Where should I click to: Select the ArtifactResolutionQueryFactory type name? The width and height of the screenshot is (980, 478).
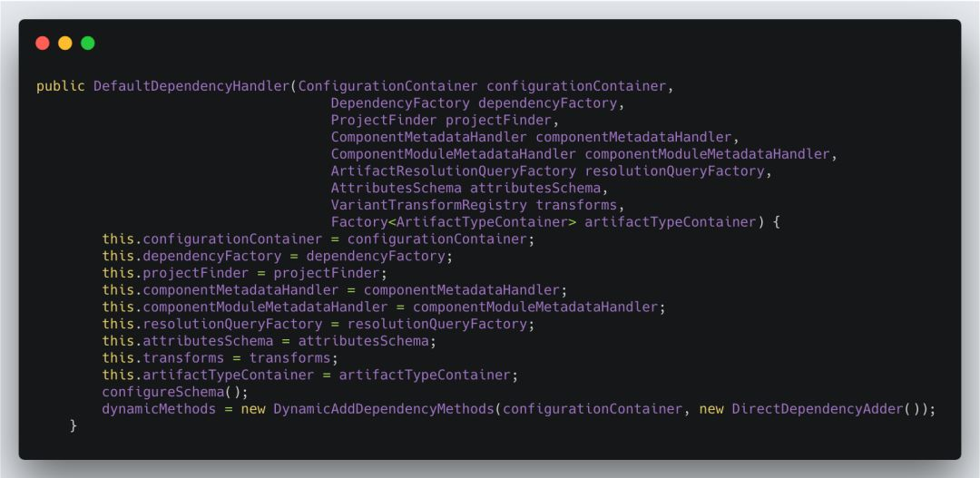pyautogui.click(x=453, y=171)
